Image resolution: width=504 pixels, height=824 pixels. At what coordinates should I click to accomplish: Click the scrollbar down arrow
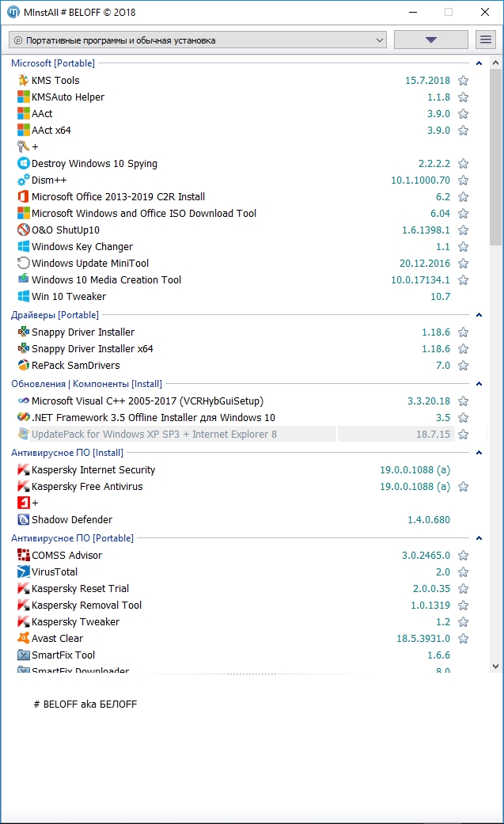click(495, 666)
